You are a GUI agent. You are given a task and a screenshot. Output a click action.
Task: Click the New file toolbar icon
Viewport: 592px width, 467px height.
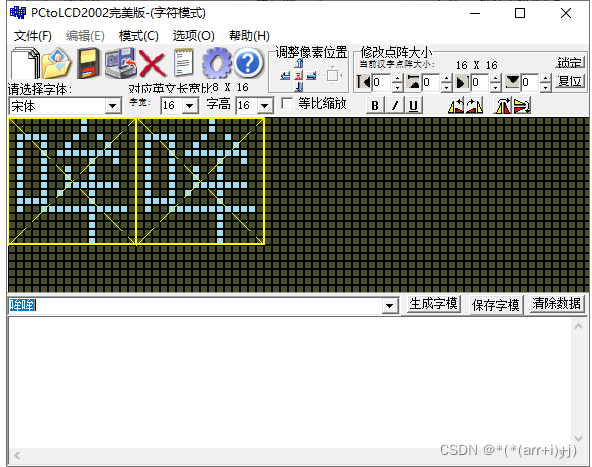pos(25,63)
